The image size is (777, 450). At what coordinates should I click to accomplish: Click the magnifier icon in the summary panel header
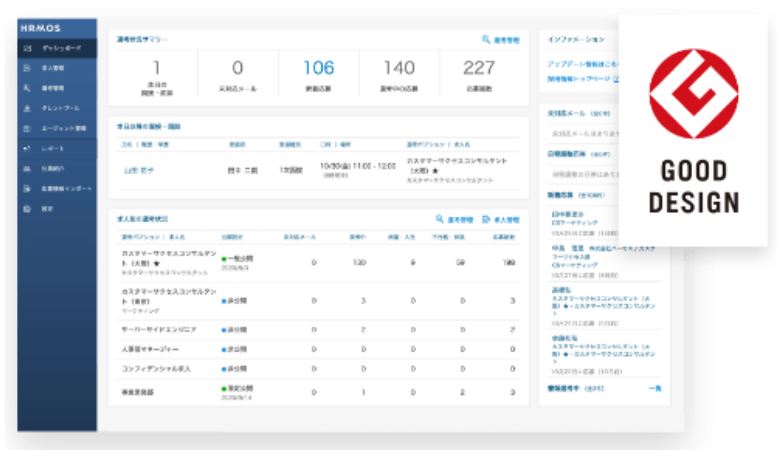click(x=486, y=39)
